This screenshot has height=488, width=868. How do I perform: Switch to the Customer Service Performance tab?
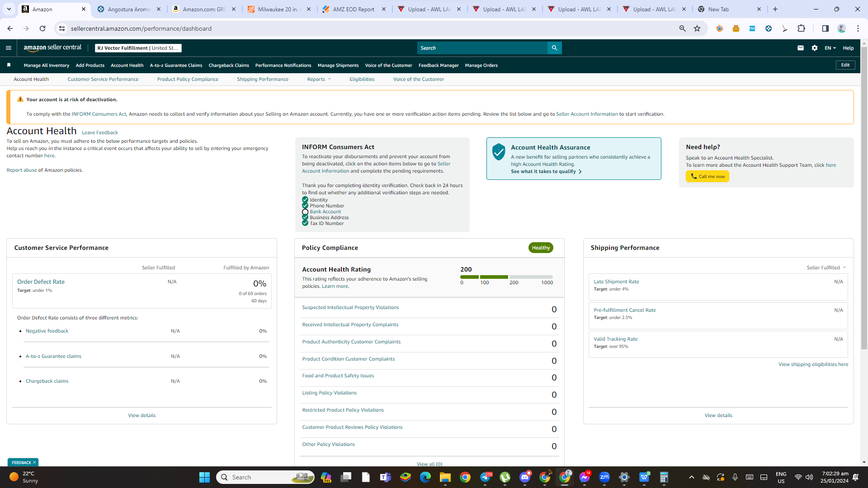tap(103, 79)
